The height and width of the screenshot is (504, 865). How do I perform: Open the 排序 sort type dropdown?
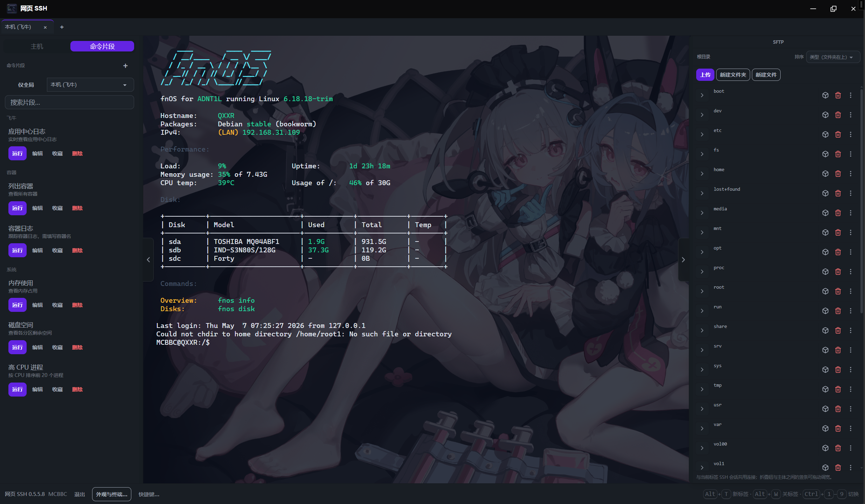[833, 57]
